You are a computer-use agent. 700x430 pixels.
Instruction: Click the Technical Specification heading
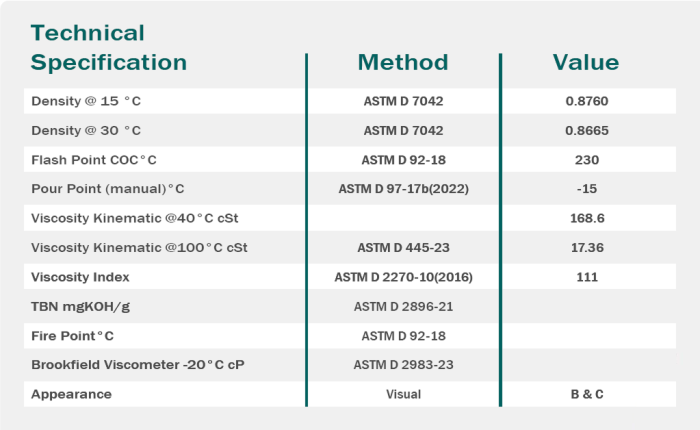click(109, 48)
